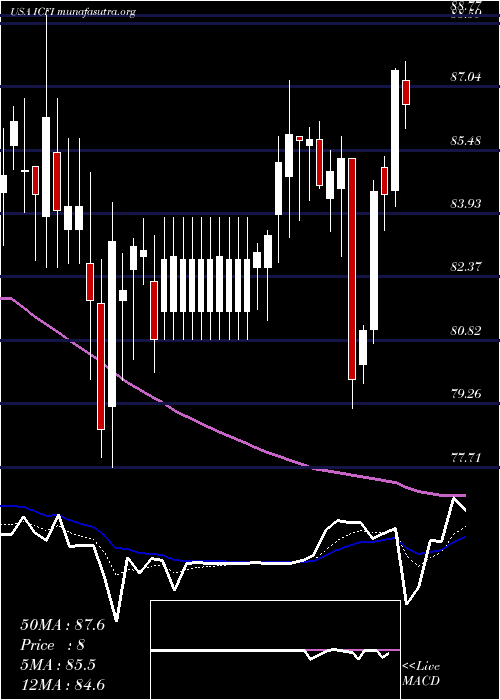Click the '<<Live MACD' label
The image size is (500, 700).
click(421, 673)
